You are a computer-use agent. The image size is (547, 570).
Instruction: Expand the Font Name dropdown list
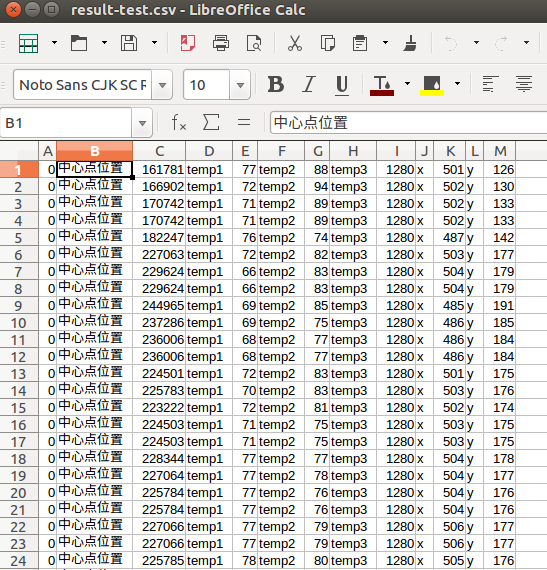coord(162,85)
